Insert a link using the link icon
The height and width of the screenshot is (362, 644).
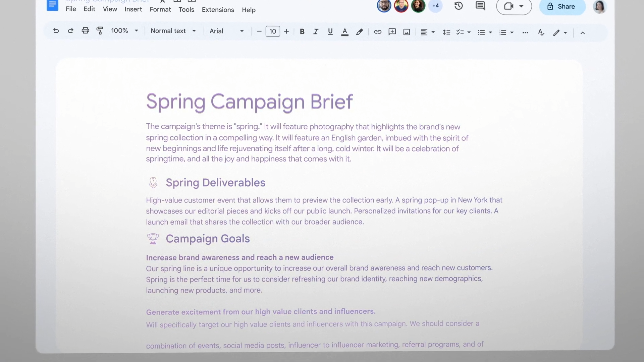[378, 32]
